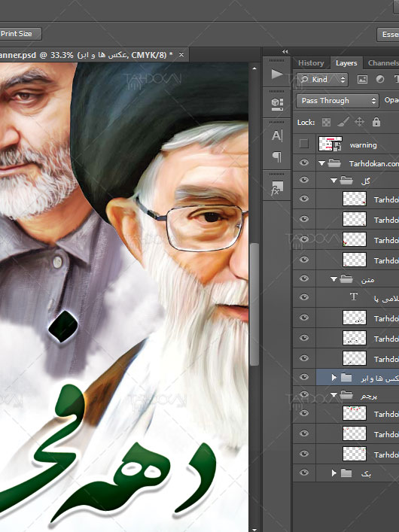Lock transparent pixels checkerboard icon
Screen dimensions: 399x532
click(326, 122)
